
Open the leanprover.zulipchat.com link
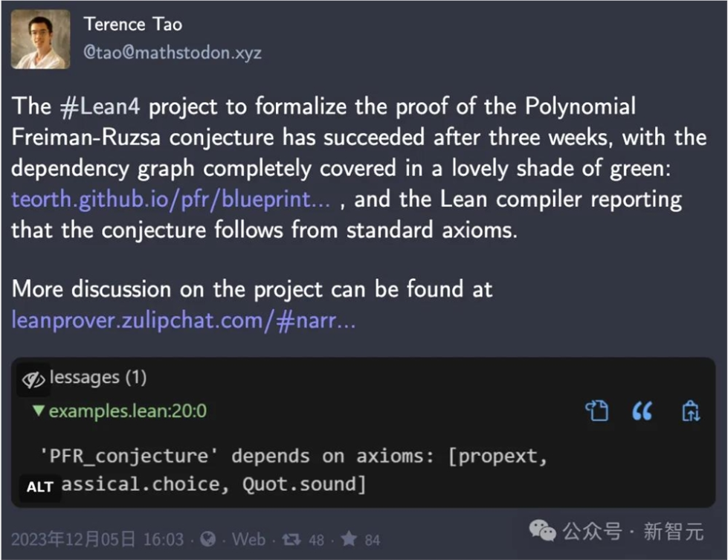point(183,320)
